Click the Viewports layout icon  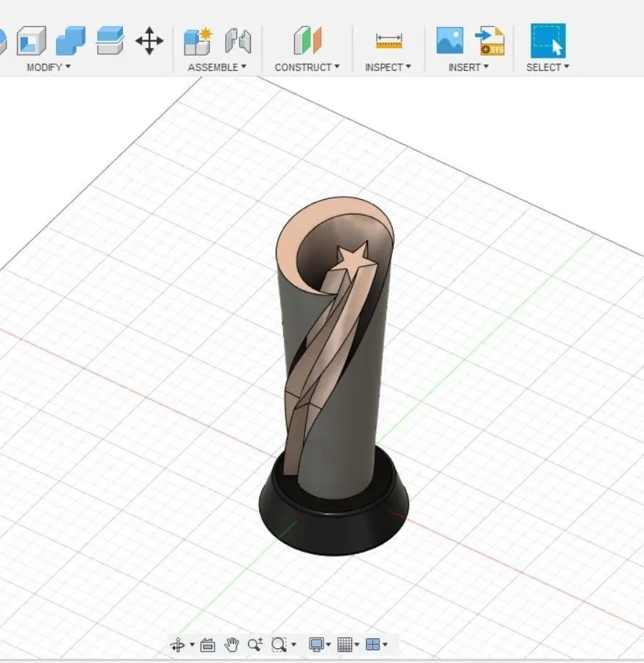click(372, 645)
